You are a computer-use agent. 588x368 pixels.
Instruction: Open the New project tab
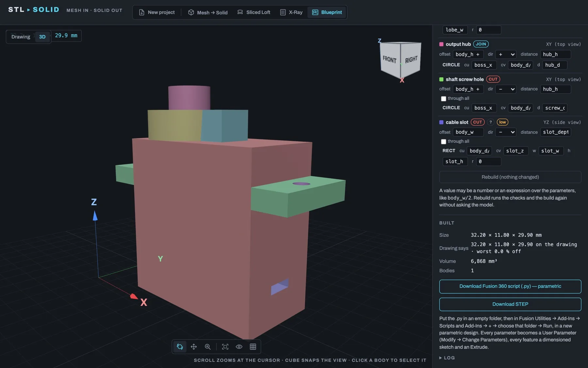coord(157,12)
